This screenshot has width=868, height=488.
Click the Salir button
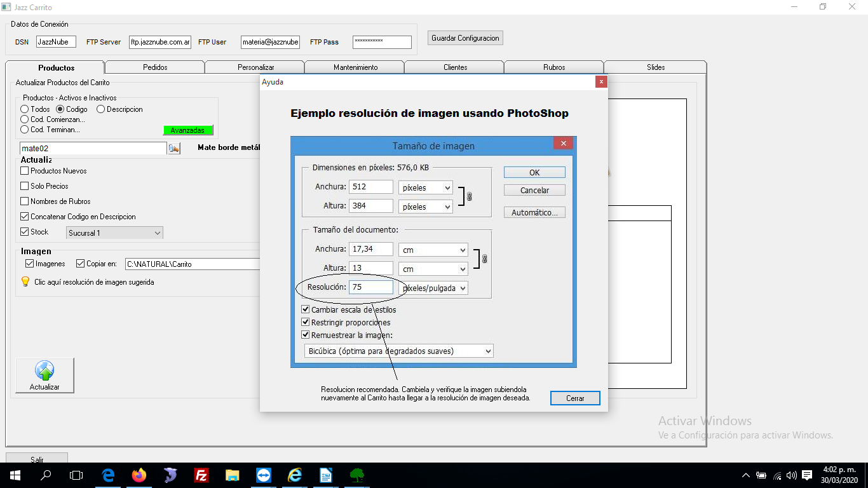pyautogui.click(x=37, y=459)
